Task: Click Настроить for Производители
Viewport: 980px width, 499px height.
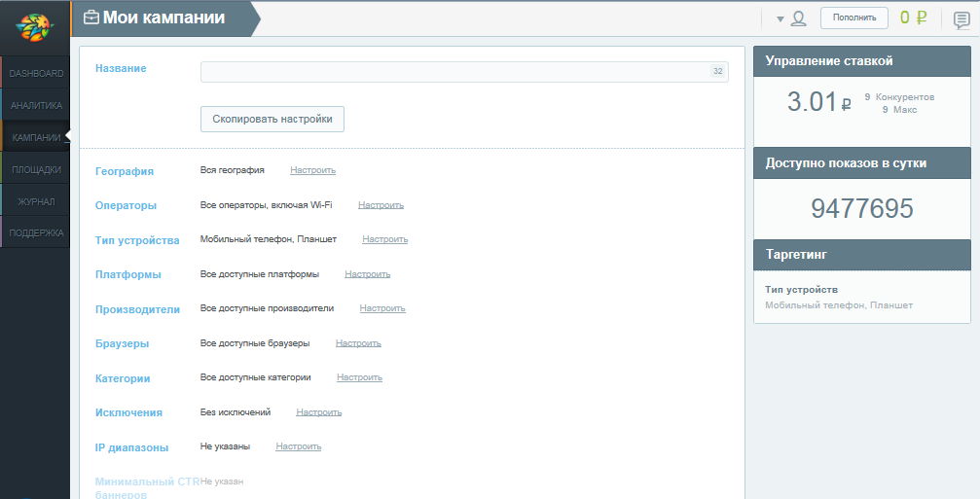Action: pyautogui.click(x=382, y=308)
